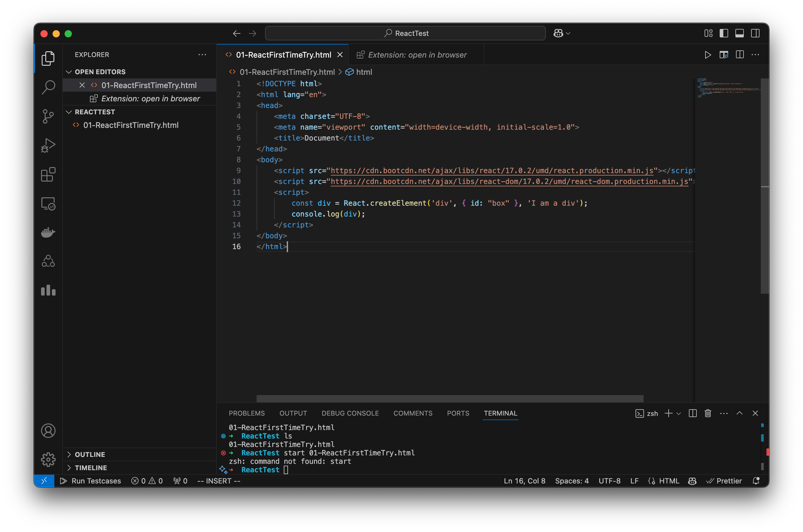Screen dimensions: 803x532
Task: Collapse the OPEN EDITORS section
Action: (69, 71)
